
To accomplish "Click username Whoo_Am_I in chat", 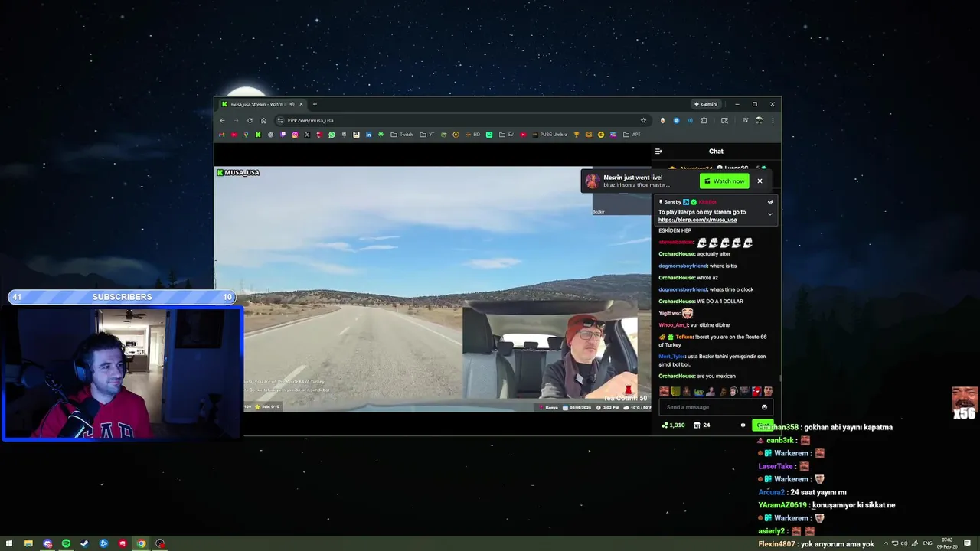I will coord(674,325).
